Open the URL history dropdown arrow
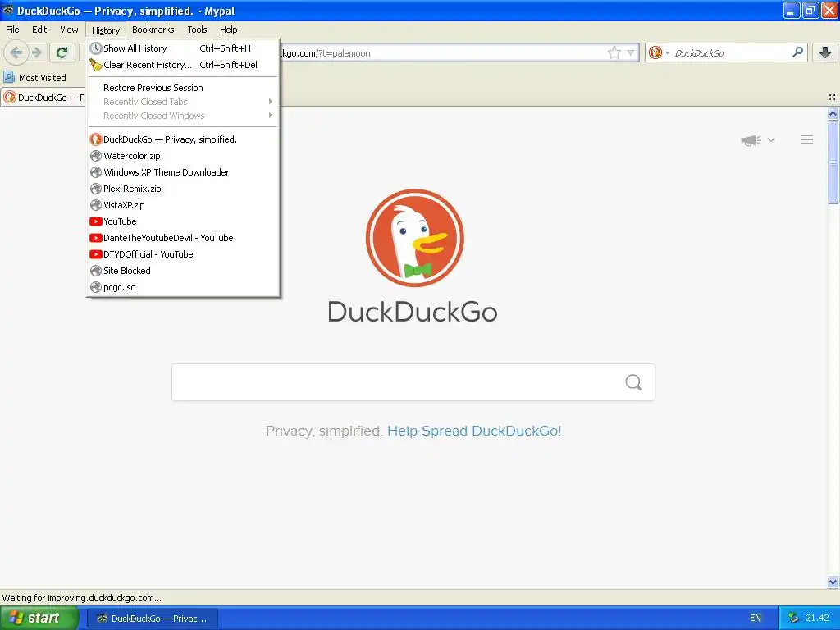 (x=631, y=52)
